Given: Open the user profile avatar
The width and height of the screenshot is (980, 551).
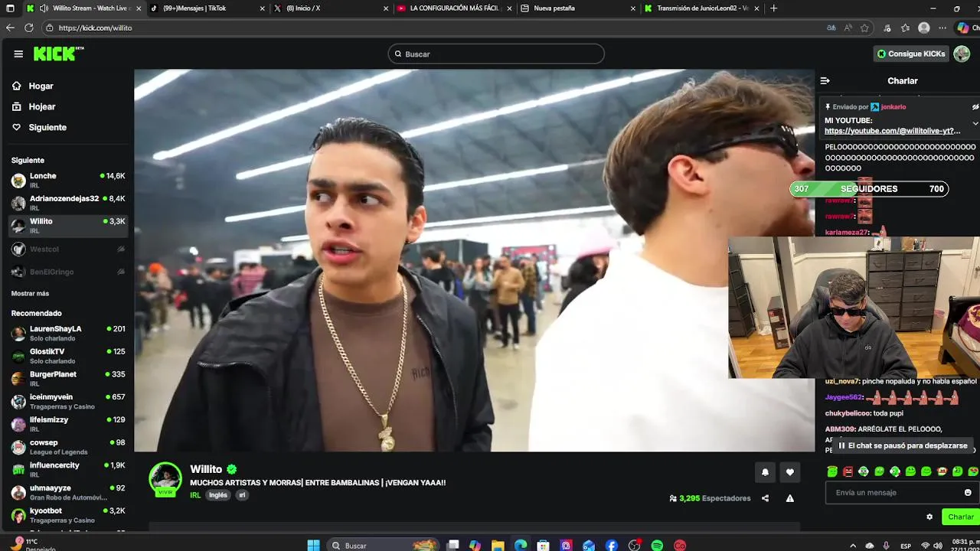Looking at the screenshot, I should click(x=962, y=54).
